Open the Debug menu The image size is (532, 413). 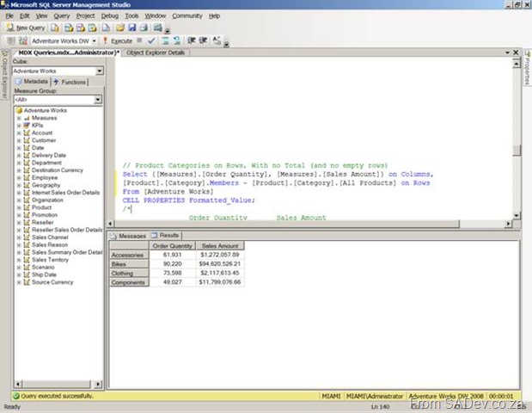[x=110, y=16]
